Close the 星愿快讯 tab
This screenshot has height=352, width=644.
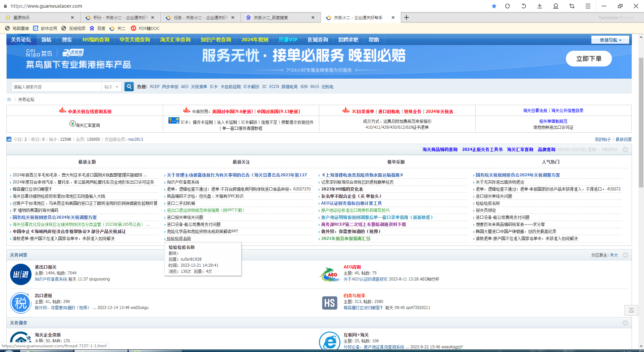(x=72, y=17)
